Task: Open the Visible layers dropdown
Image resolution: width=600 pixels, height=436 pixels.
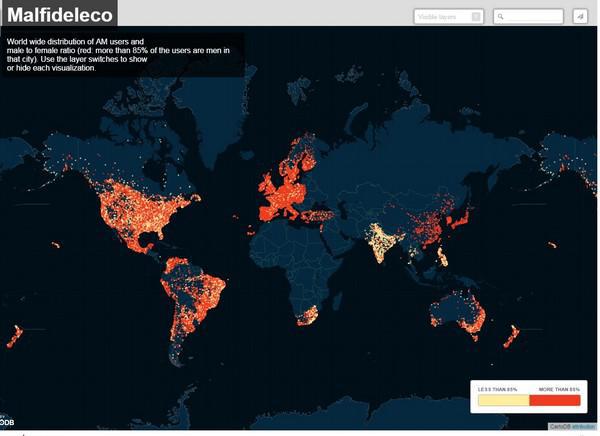Action: pyautogui.click(x=449, y=16)
